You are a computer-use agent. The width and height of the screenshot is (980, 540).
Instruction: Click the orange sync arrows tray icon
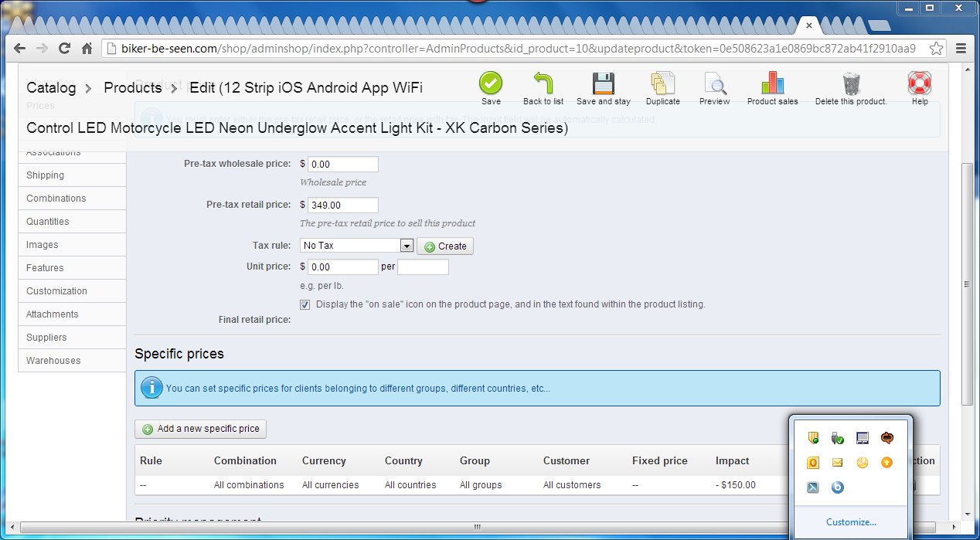887,438
